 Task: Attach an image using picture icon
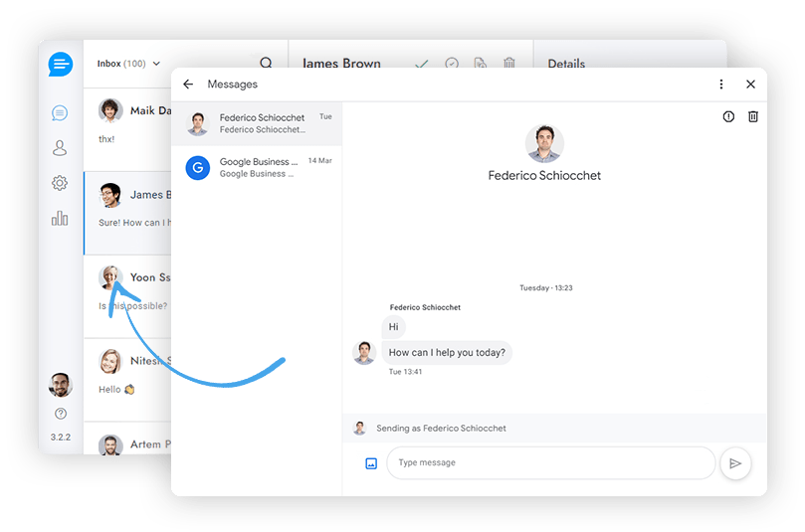tap(371, 463)
